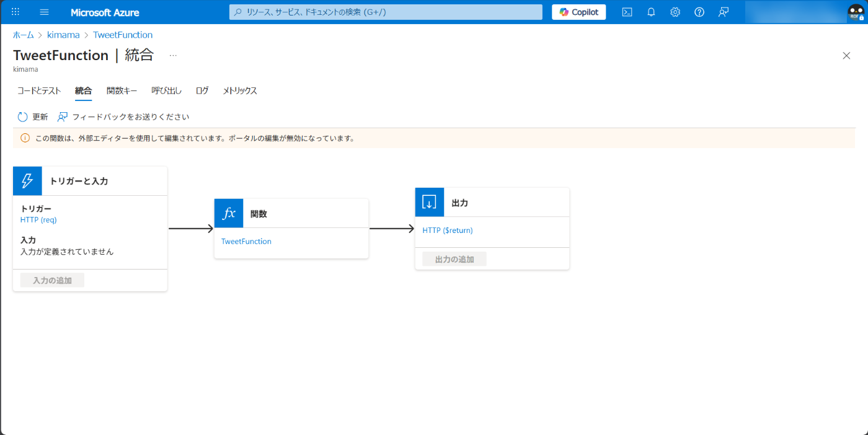Screen dimensions: 868x435
Task: Click フィードバックをお送りください
Action: (123, 116)
